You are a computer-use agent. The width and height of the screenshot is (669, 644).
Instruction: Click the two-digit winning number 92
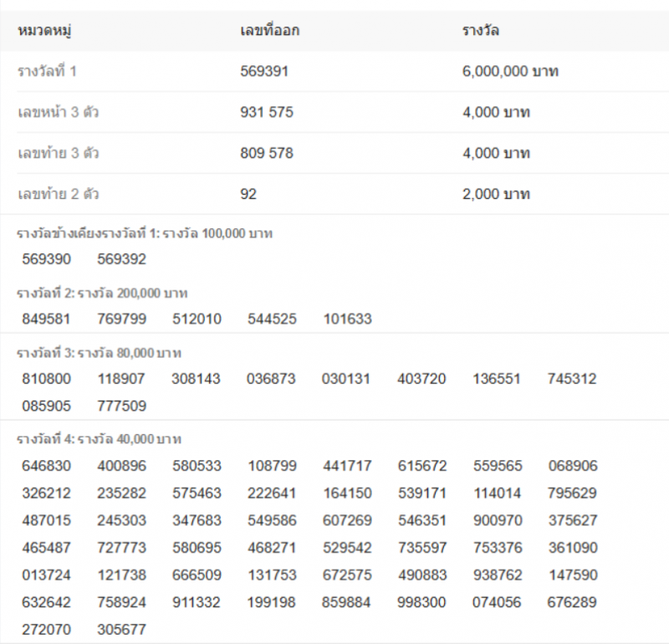(x=248, y=194)
